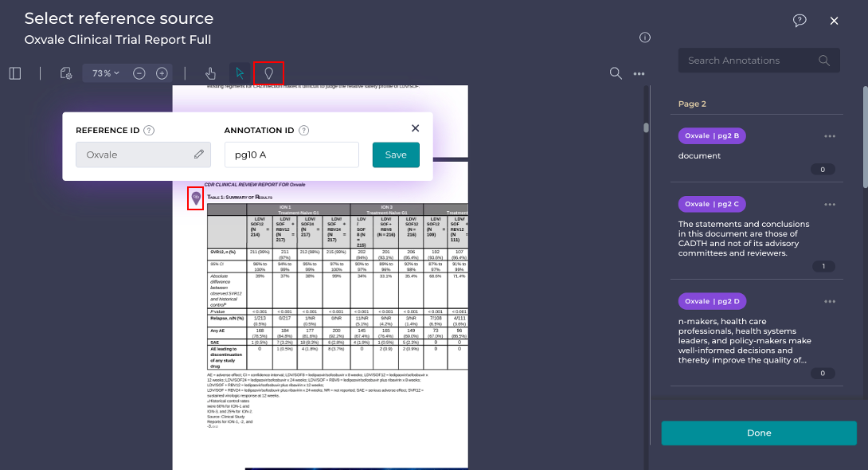Open the toolbar more options menu
This screenshot has height=470, width=868.
(x=639, y=73)
